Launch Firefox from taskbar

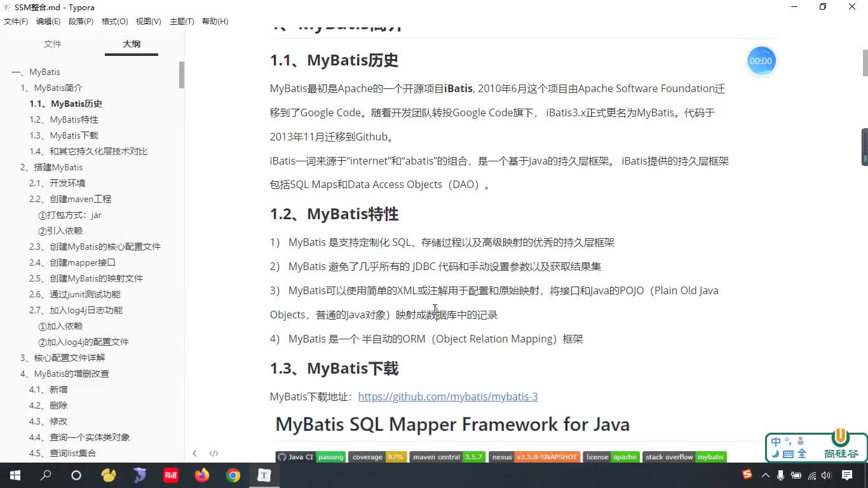[x=202, y=475]
